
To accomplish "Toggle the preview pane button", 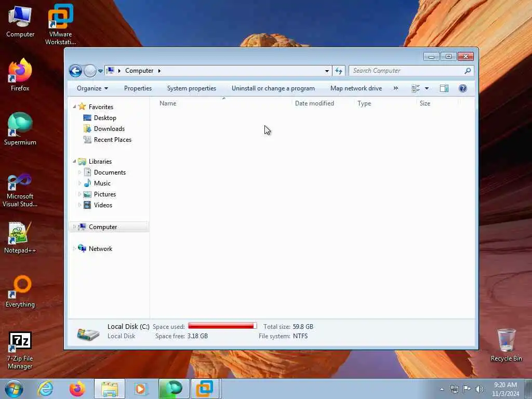I will [x=444, y=88].
